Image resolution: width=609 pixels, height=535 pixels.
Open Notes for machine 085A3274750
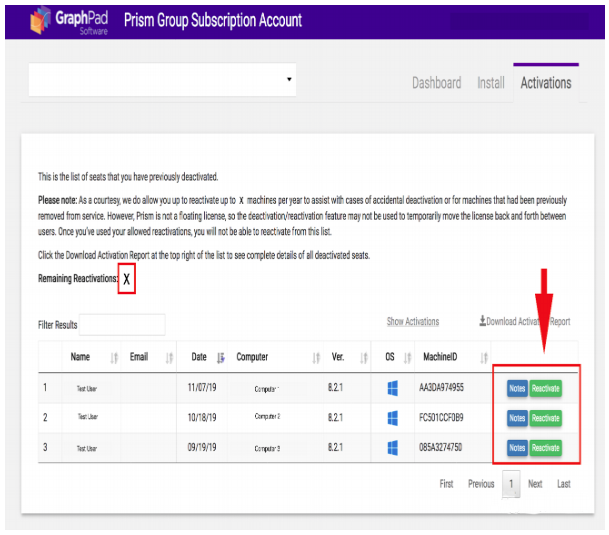[x=517, y=448]
